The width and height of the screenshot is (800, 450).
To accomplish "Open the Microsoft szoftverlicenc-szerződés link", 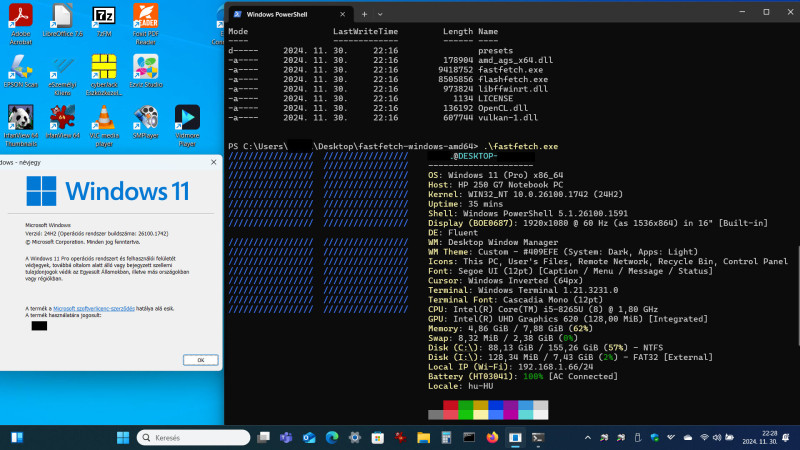I will click(94, 308).
